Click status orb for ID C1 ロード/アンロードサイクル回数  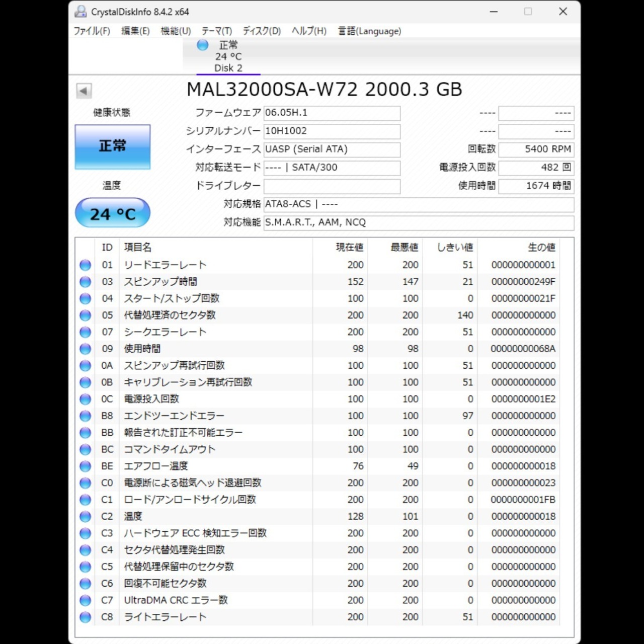tap(85, 500)
